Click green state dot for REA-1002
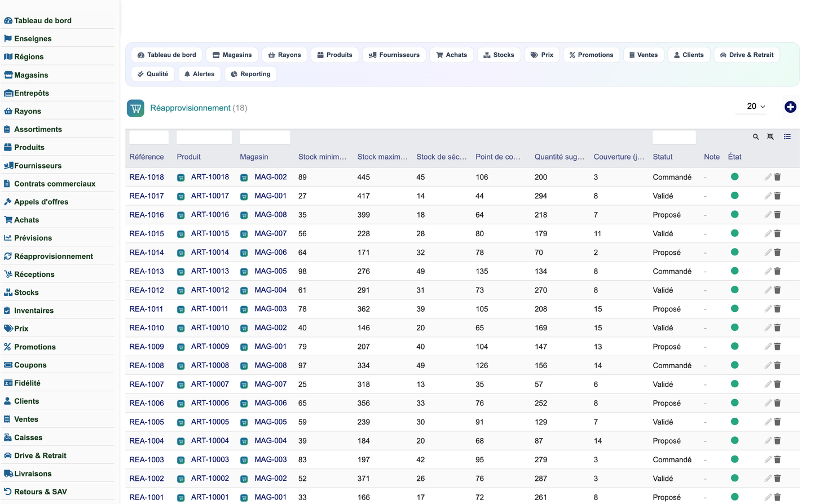Image resolution: width=815 pixels, height=504 pixels. 734,478
